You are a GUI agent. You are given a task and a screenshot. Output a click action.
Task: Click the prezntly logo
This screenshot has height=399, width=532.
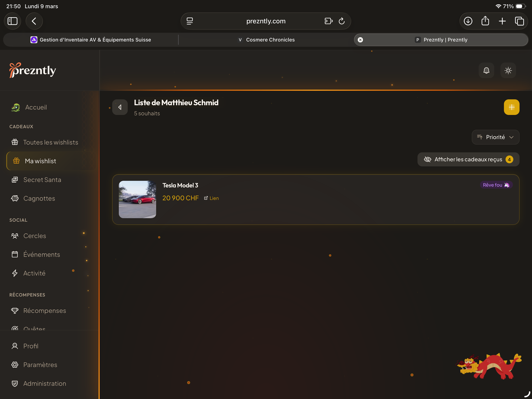pyautogui.click(x=33, y=70)
